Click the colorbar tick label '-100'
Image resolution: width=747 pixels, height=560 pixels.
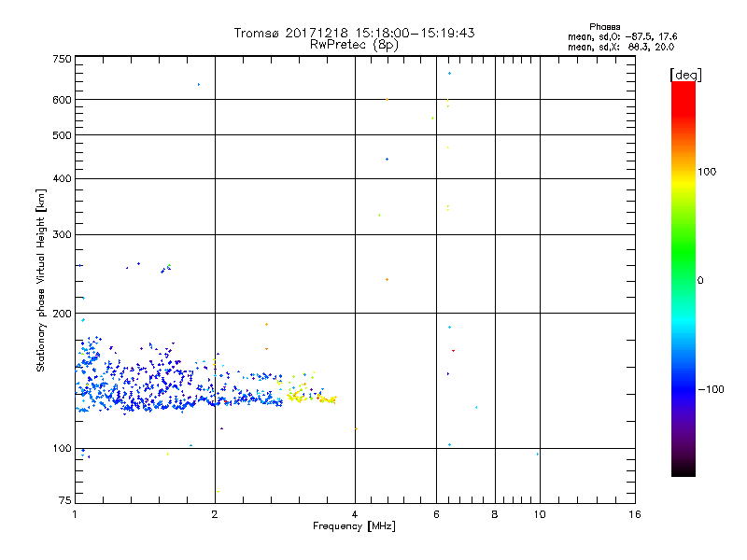coord(712,389)
